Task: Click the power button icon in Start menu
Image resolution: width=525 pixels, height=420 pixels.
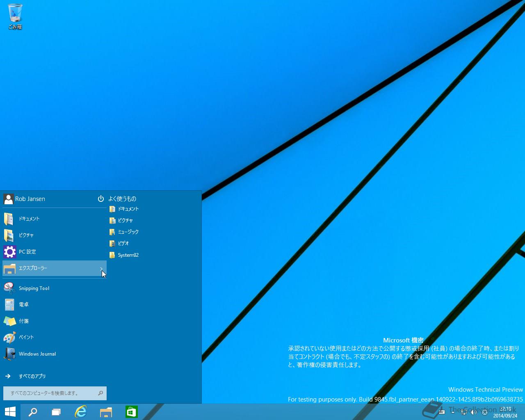Action: click(x=100, y=199)
